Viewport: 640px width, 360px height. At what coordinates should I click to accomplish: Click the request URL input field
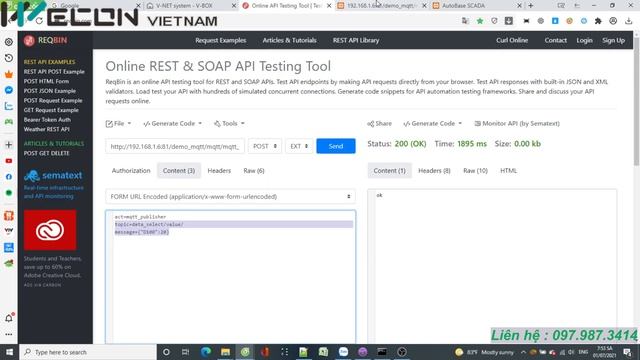(175, 146)
